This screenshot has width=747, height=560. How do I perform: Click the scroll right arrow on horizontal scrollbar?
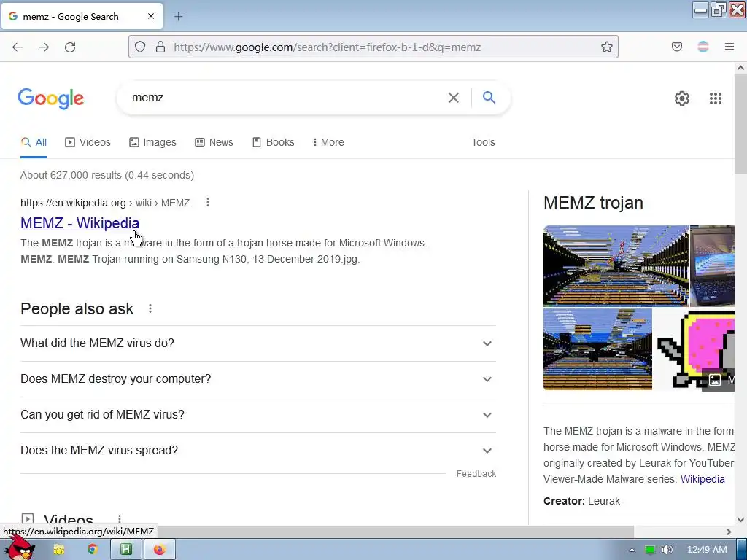click(729, 532)
